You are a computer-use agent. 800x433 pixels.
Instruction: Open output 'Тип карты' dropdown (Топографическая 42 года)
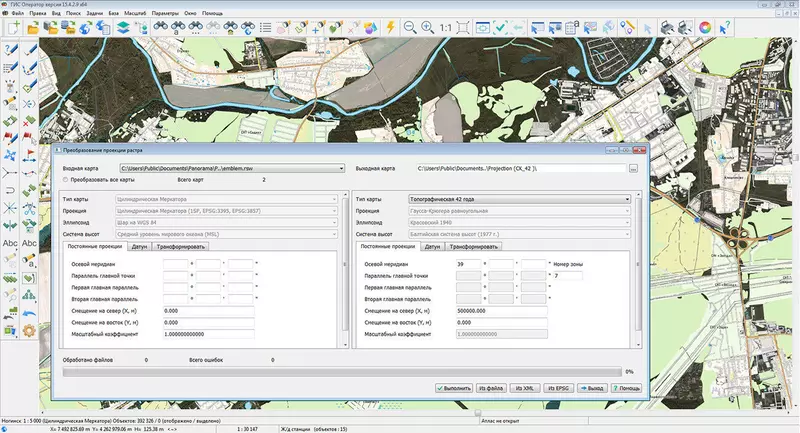[627, 199]
